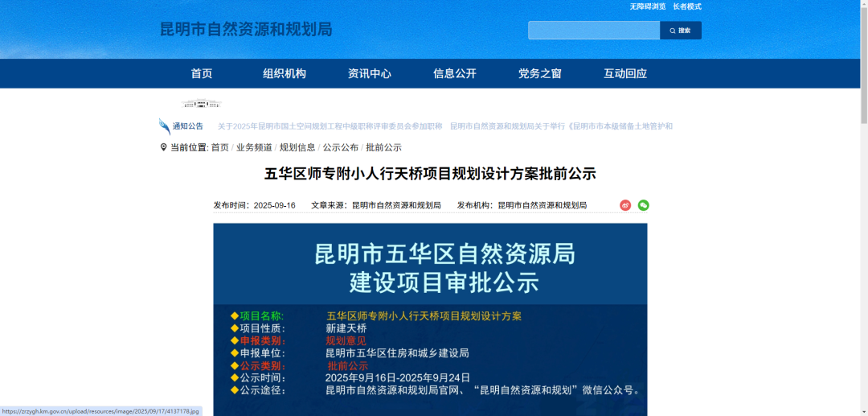The height and width of the screenshot is (416, 868).
Task: Click 公示时间 2025年9月16日-2025年9月24日 text
Action: pos(398,377)
